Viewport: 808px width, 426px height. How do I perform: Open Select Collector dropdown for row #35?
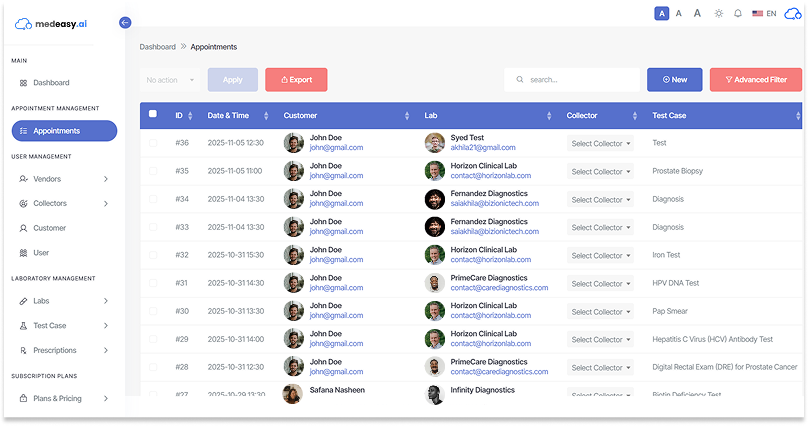tap(601, 172)
